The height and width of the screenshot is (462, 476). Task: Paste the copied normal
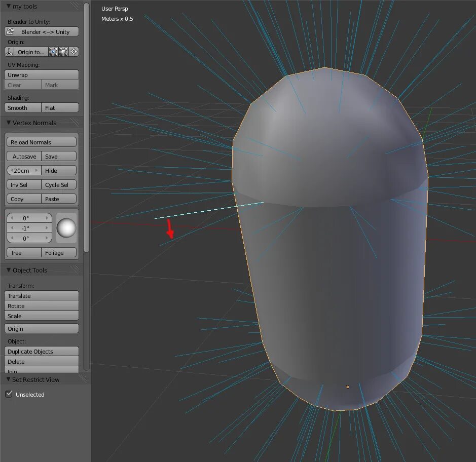[x=59, y=199]
